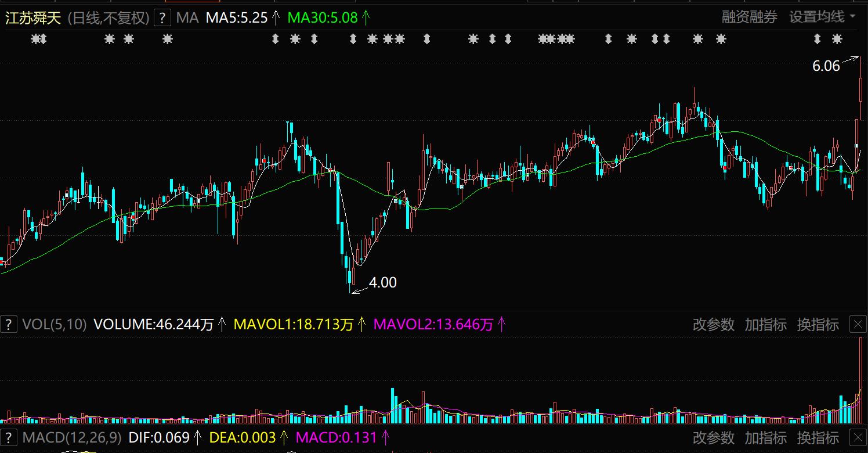The image size is (868, 453).
Task: Click the 6.06 high price label
Action: 826,66
